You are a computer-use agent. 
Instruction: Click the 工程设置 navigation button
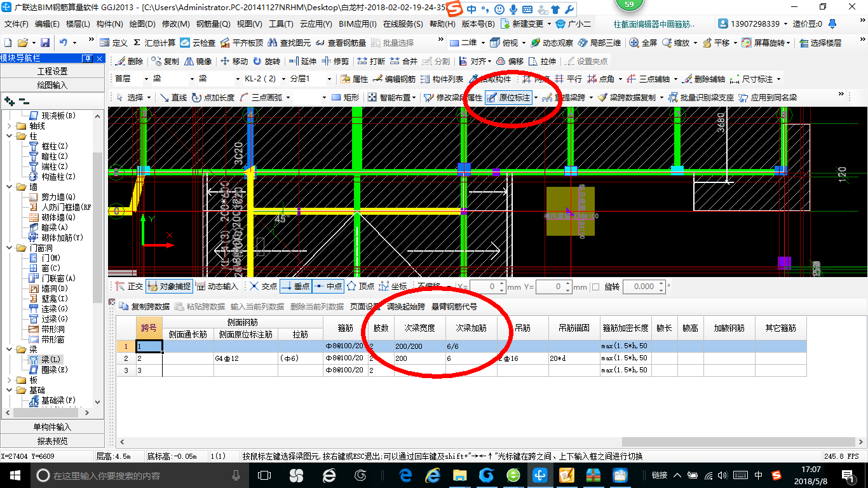click(x=52, y=71)
